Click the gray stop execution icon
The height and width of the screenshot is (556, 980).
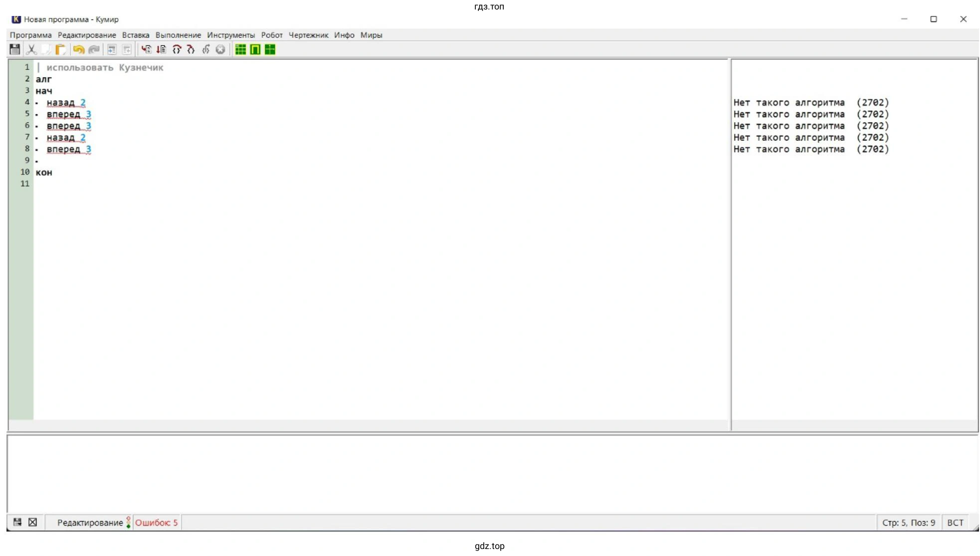click(x=220, y=49)
